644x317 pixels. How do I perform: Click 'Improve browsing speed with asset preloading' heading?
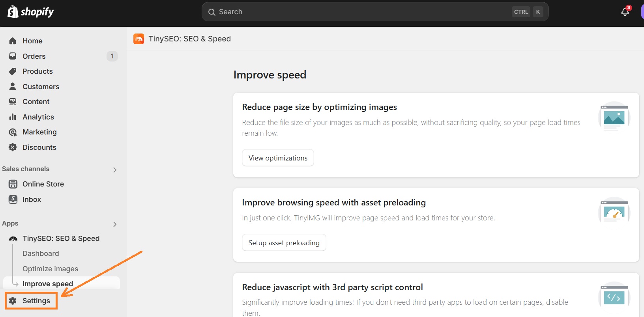coord(334,202)
